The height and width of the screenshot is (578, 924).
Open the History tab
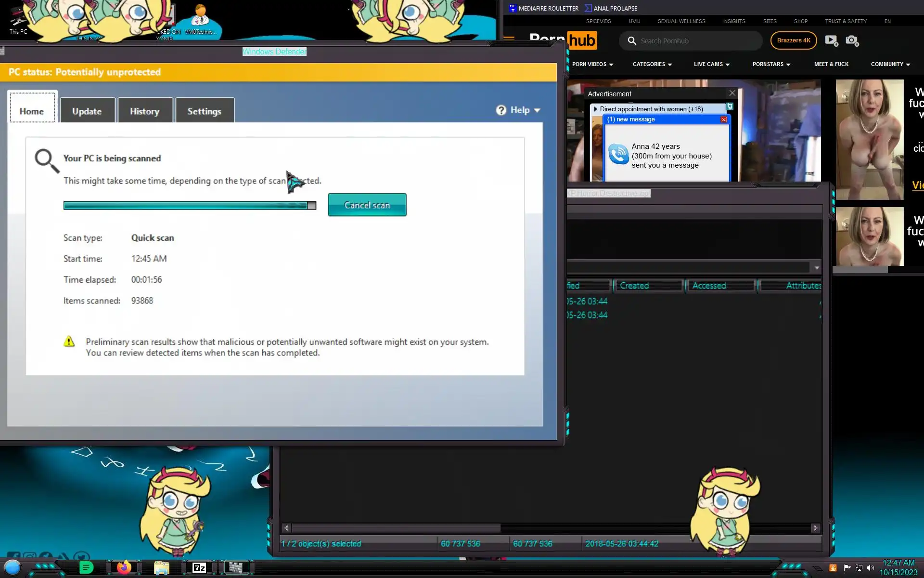tap(144, 111)
